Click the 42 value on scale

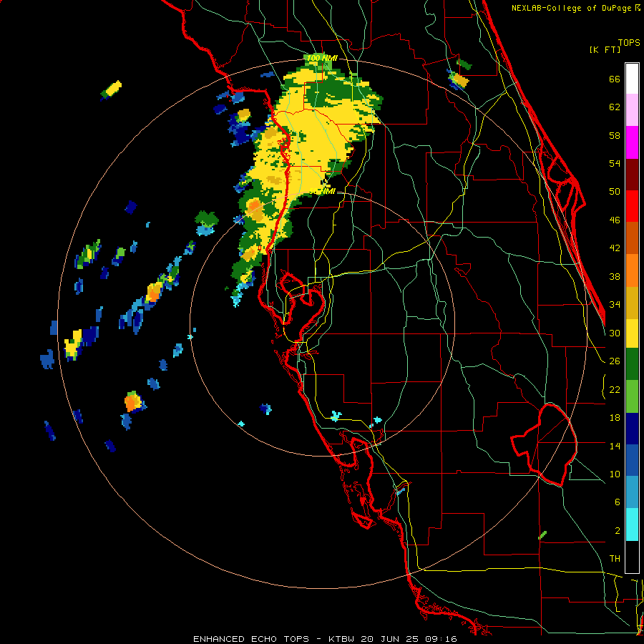tap(615, 248)
